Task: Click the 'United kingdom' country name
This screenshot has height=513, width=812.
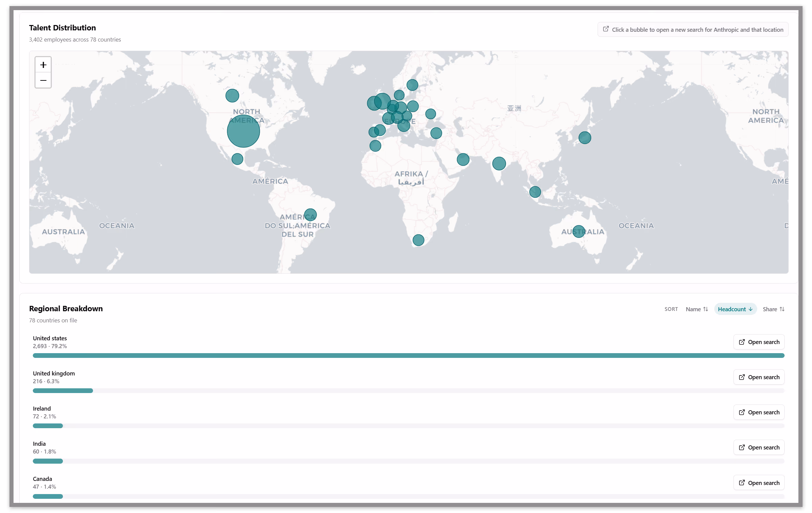Action: pyautogui.click(x=54, y=373)
